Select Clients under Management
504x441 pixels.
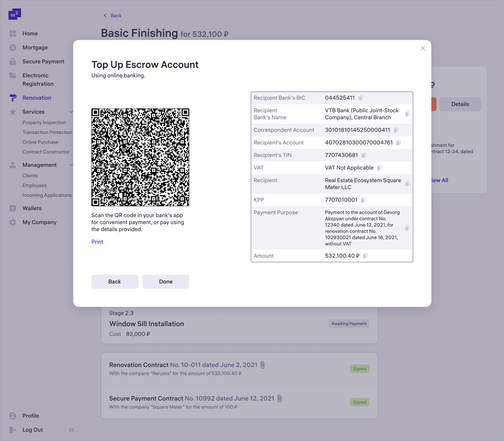click(31, 175)
